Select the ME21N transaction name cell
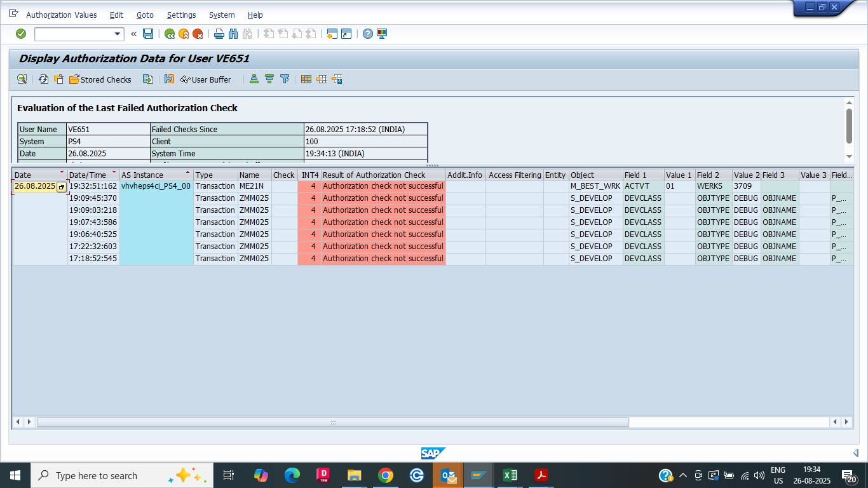The height and width of the screenshot is (488, 868). tap(254, 186)
